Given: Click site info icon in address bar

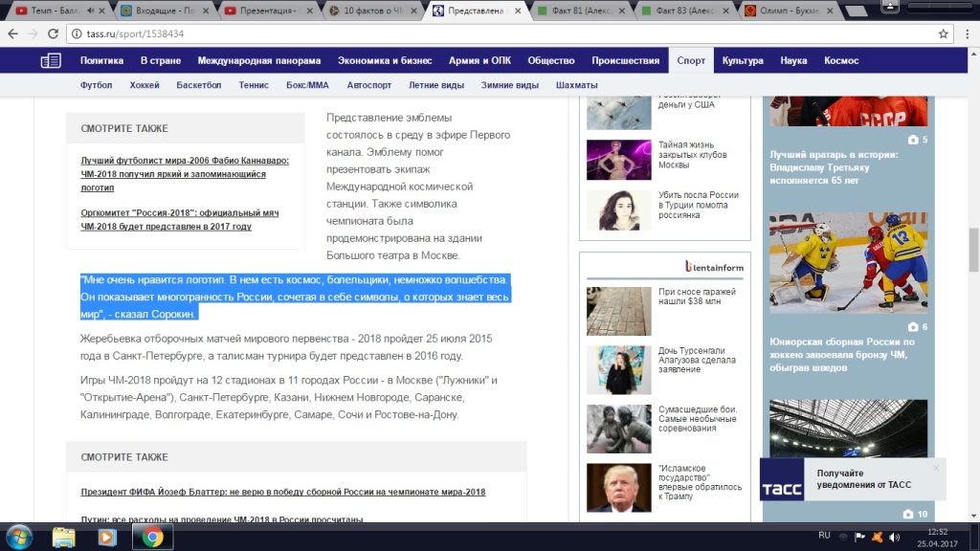Looking at the screenshot, I should [77, 33].
